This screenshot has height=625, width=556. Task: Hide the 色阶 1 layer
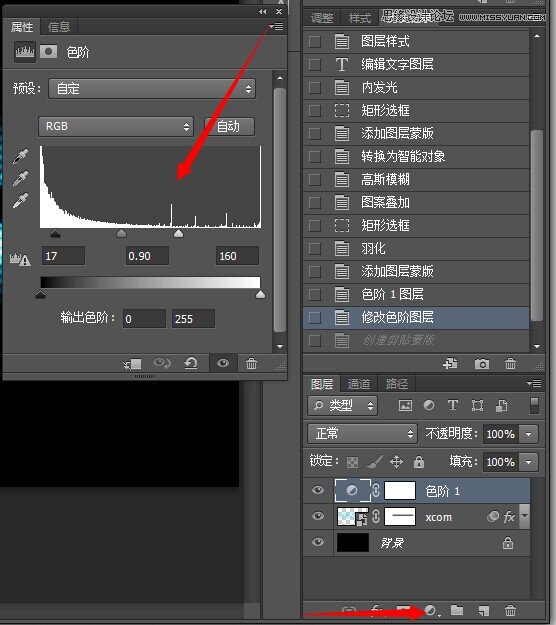318,489
